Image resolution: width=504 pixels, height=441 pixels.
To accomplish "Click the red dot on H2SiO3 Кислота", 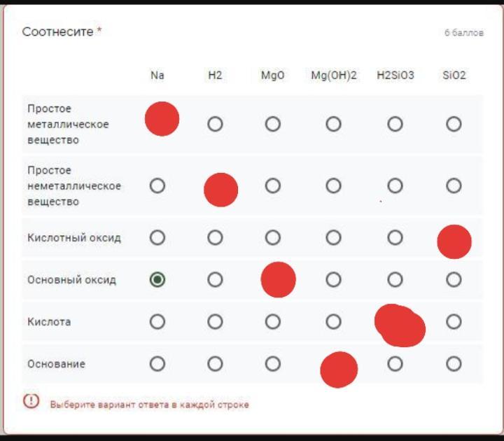I will tap(400, 325).
